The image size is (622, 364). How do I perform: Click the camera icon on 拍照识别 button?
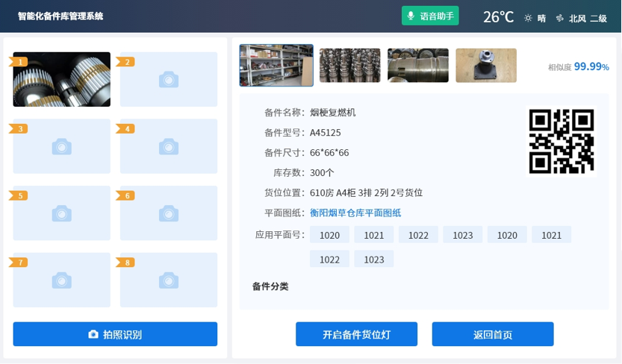tap(93, 334)
